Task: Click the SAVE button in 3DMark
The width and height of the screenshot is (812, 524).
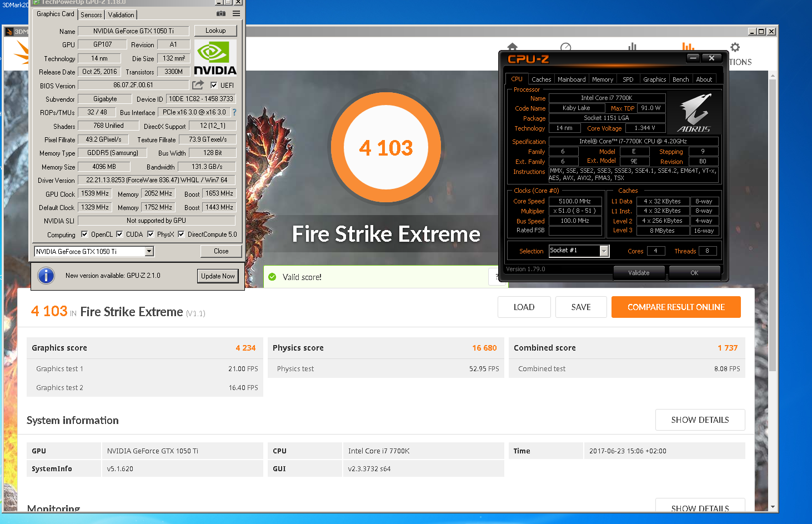Action: click(581, 307)
